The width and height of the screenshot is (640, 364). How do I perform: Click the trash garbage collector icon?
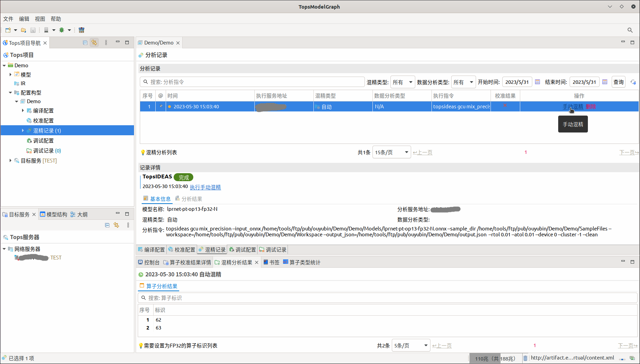tap(525, 358)
